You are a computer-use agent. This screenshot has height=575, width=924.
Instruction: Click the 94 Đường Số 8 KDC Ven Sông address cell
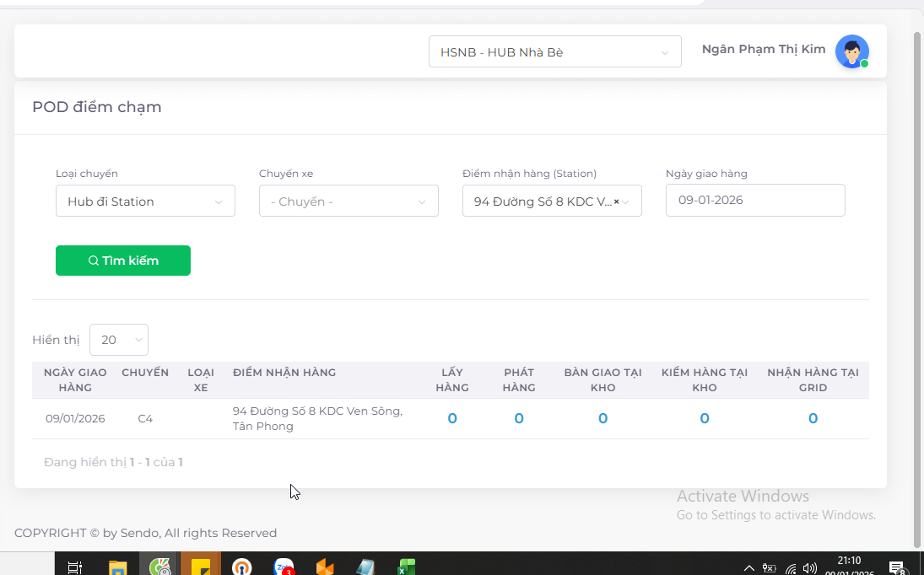[317, 418]
